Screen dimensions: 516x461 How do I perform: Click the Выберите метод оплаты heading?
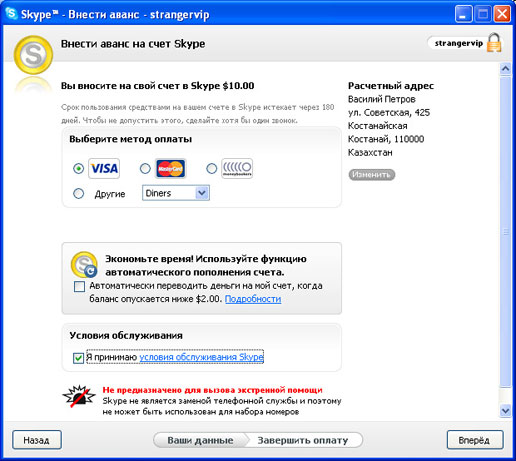click(x=131, y=139)
